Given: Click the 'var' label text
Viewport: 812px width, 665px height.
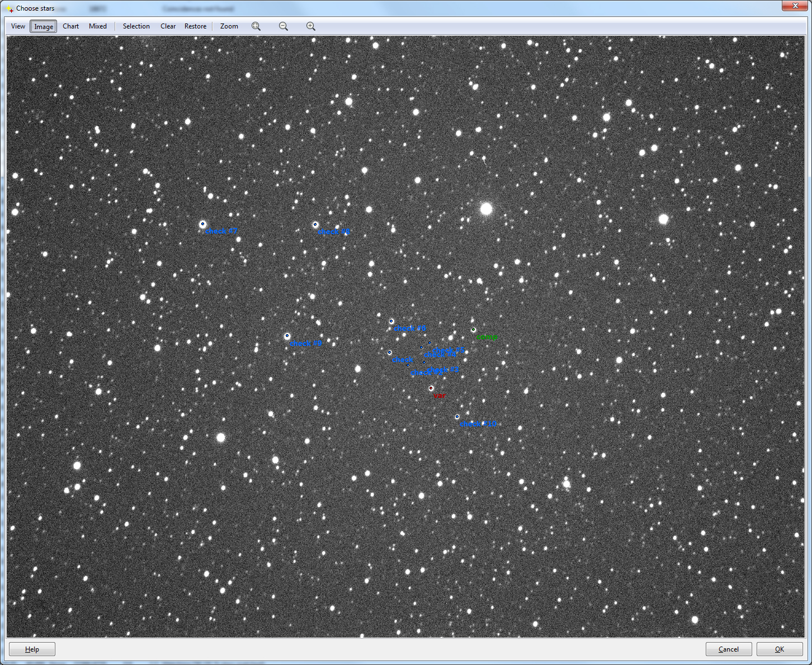Looking at the screenshot, I should (x=440, y=396).
